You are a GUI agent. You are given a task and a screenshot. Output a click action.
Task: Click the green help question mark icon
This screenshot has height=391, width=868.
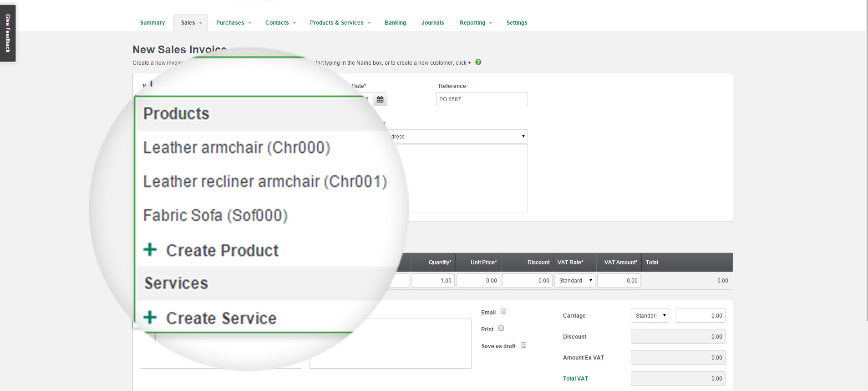pyautogui.click(x=478, y=62)
